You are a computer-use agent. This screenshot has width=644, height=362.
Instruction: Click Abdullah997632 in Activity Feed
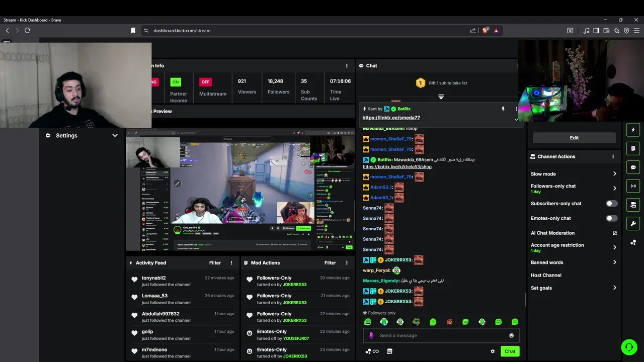click(160, 314)
